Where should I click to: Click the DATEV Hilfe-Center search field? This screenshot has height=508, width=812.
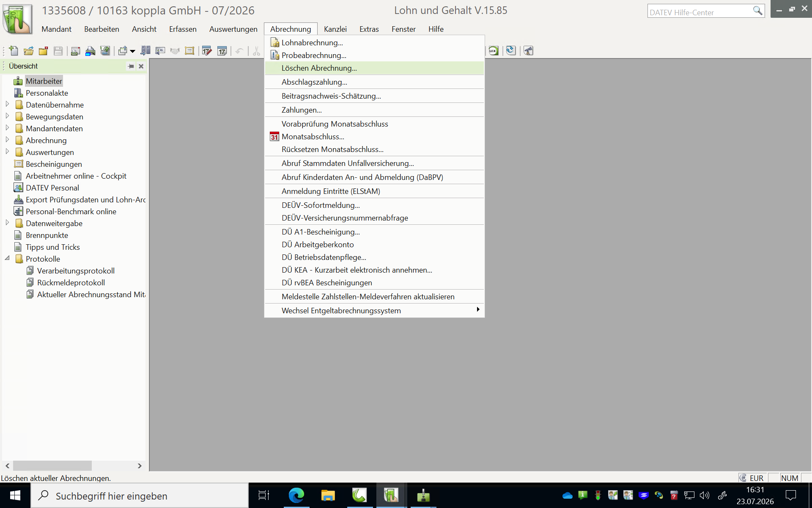[x=700, y=11]
